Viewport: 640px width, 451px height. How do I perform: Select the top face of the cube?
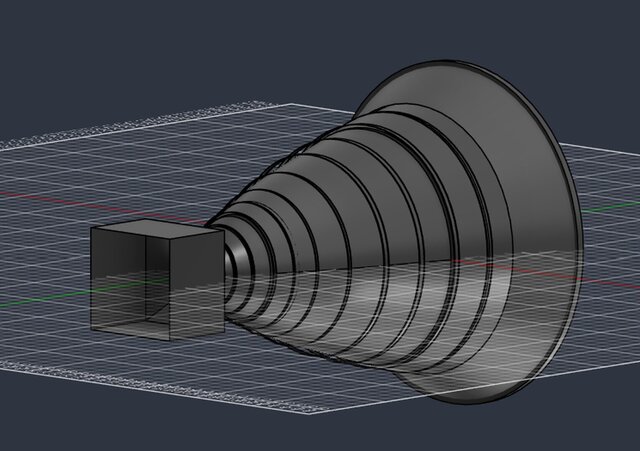[x=158, y=229]
